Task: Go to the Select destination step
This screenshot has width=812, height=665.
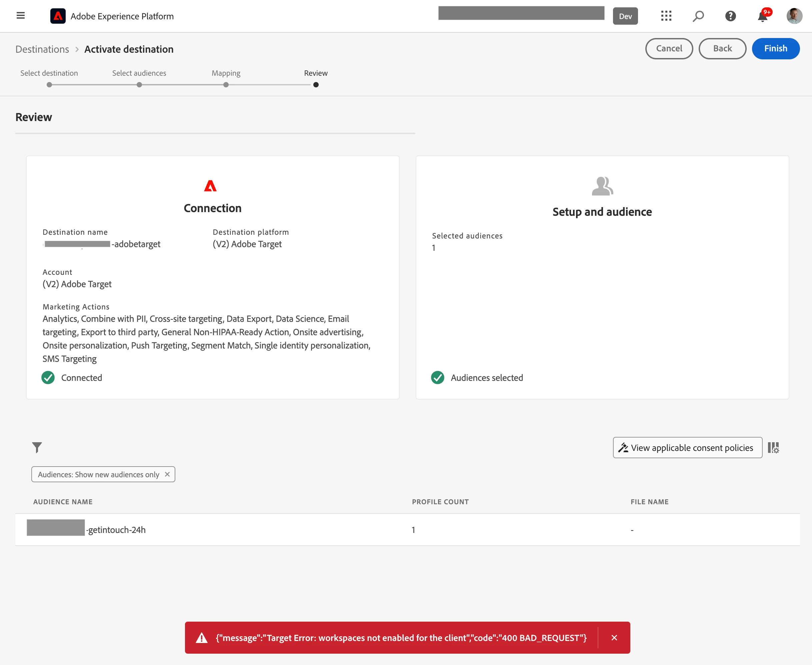Action: (49, 85)
